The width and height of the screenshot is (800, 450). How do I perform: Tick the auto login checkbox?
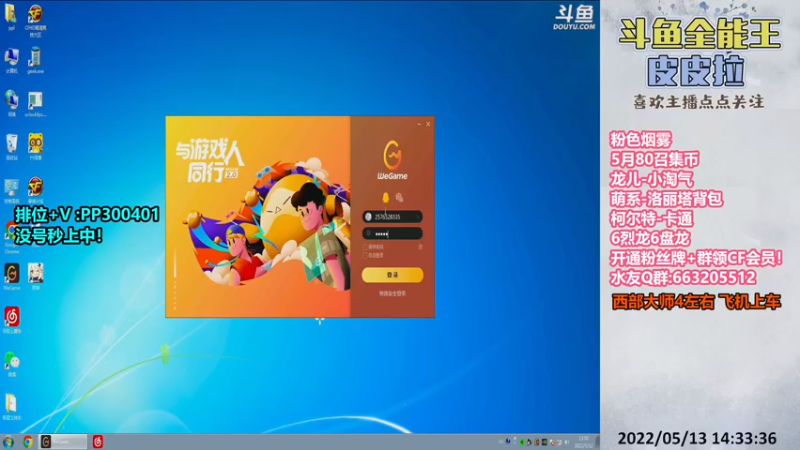[365, 255]
